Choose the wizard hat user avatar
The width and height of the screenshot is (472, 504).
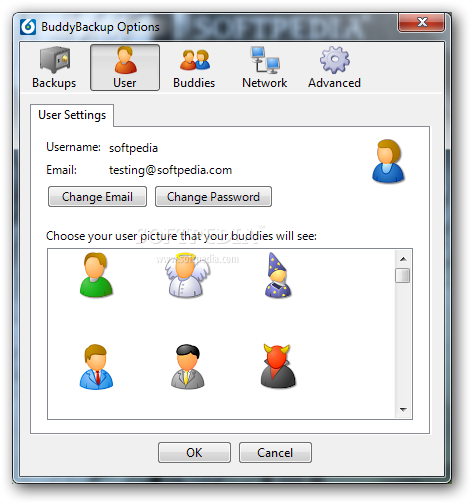pyautogui.click(x=278, y=275)
